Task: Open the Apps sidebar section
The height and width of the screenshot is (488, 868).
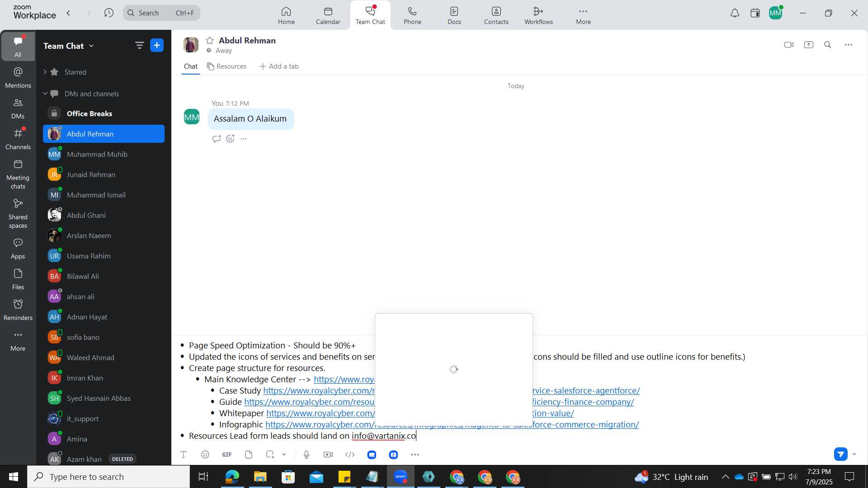Action: [x=18, y=249]
